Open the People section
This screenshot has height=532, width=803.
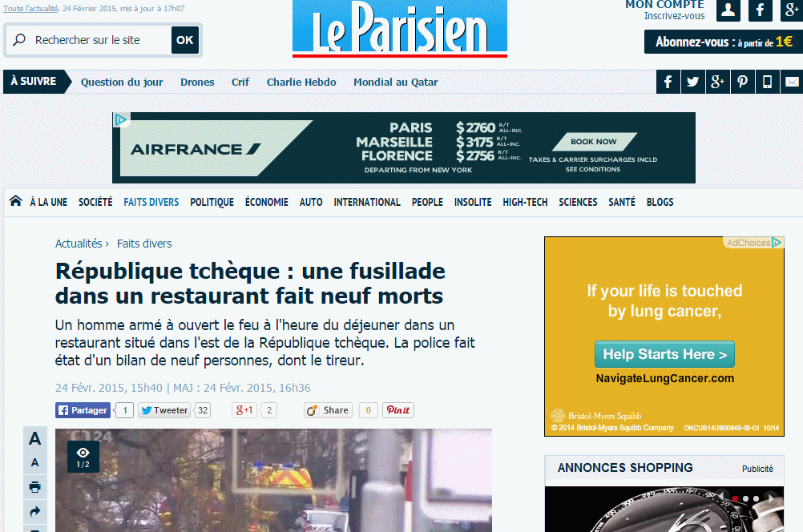point(427,202)
